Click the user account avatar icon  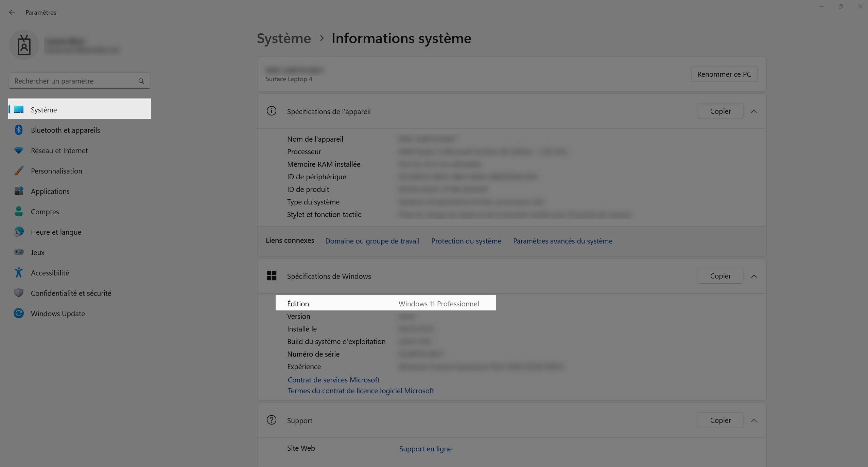tap(24, 45)
